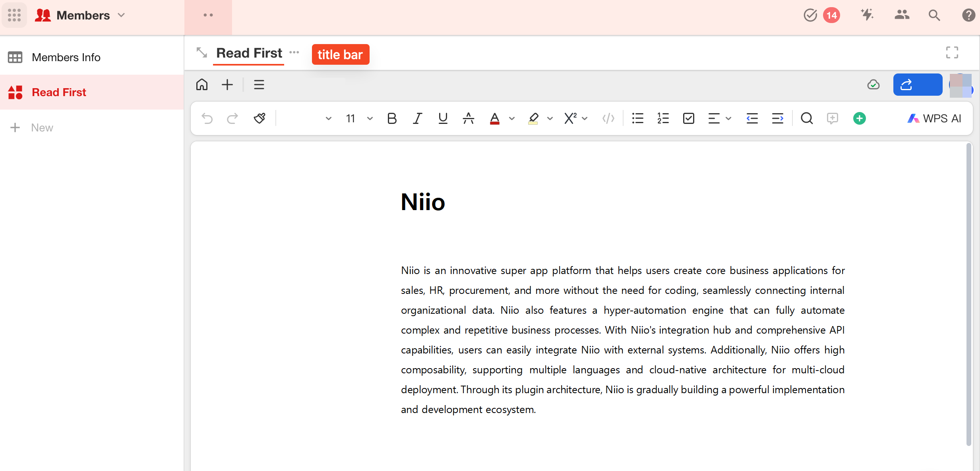View the 14 notifications badge

click(x=831, y=15)
